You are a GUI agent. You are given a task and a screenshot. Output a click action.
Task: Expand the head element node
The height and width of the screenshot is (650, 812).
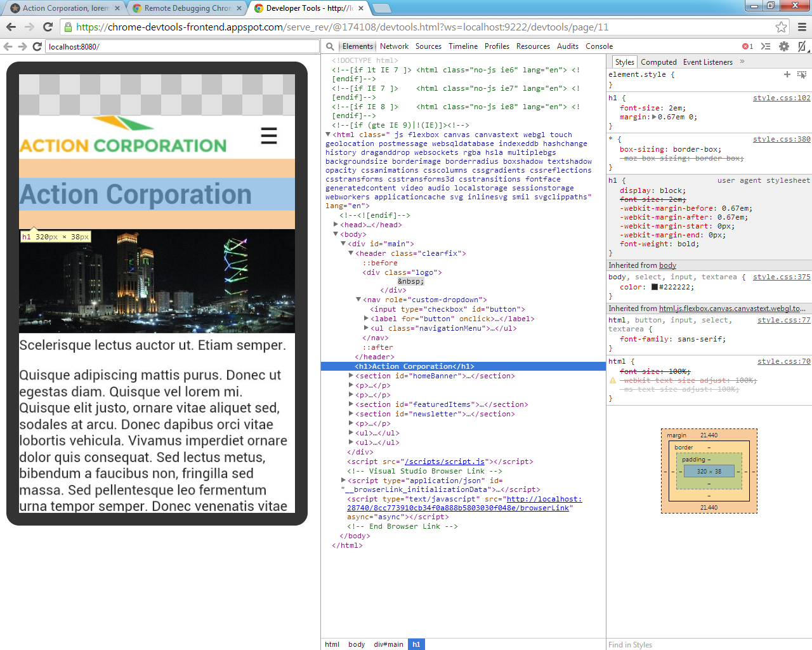click(x=336, y=225)
